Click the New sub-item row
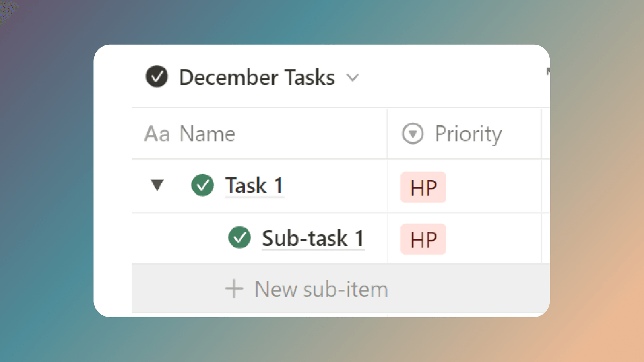The width and height of the screenshot is (644, 362). tap(320, 288)
